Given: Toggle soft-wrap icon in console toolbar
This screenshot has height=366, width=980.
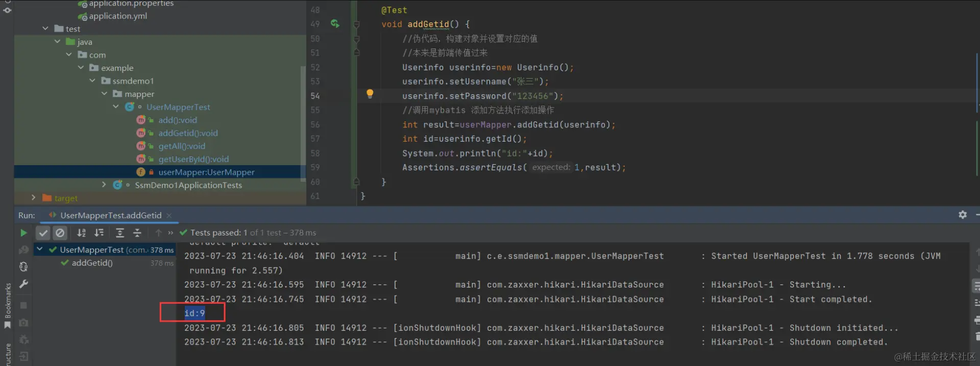Looking at the screenshot, I should [x=976, y=286].
